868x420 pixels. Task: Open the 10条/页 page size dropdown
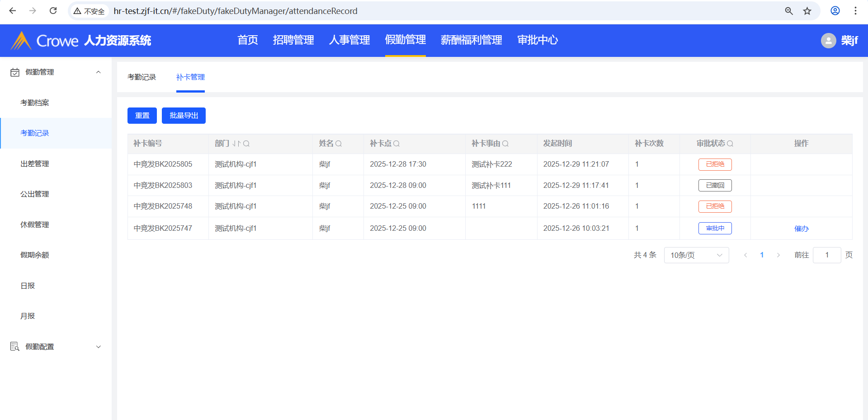696,255
